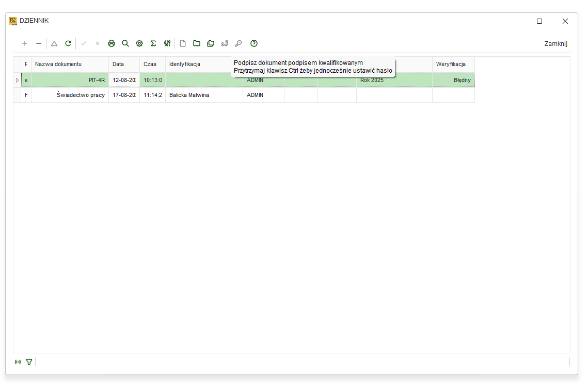Select the PIT-4R document cell
The width and height of the screenshot is (588, 390).
tap(70, 80)
